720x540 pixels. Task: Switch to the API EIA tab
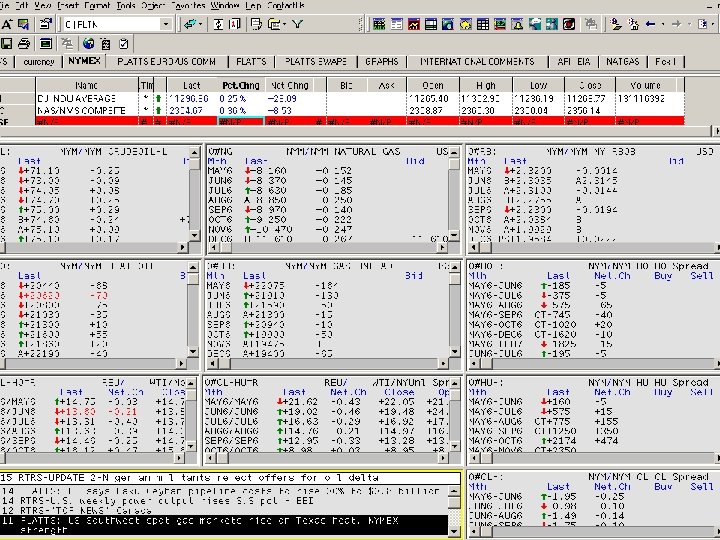(573, 62)
